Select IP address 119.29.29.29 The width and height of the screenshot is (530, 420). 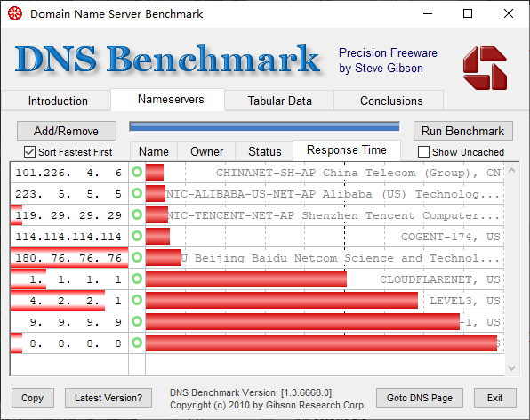68,215
